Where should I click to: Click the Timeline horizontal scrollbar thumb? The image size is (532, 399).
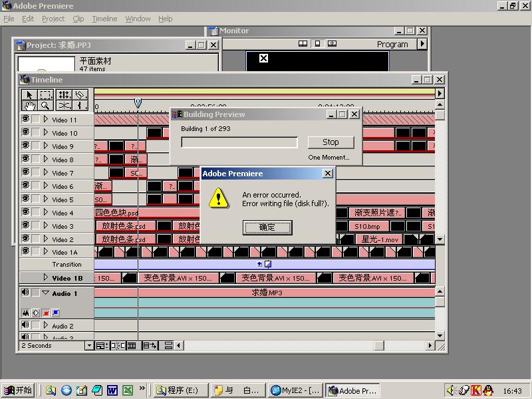click(x=378, y=346)
